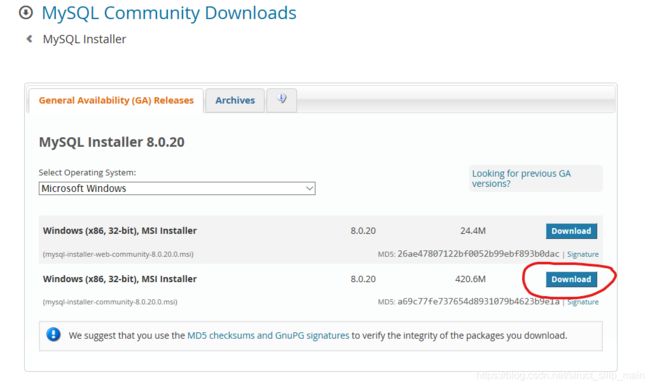Open the information tab icon next to Archives
The image size is (650, 387).
[x=282, y=99]
